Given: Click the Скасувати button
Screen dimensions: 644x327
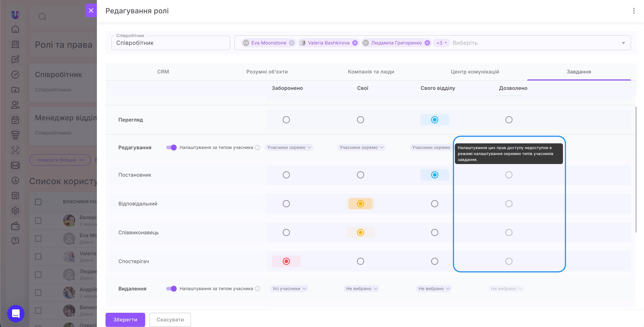Looking at the screenshot, I should coord(170,319).
